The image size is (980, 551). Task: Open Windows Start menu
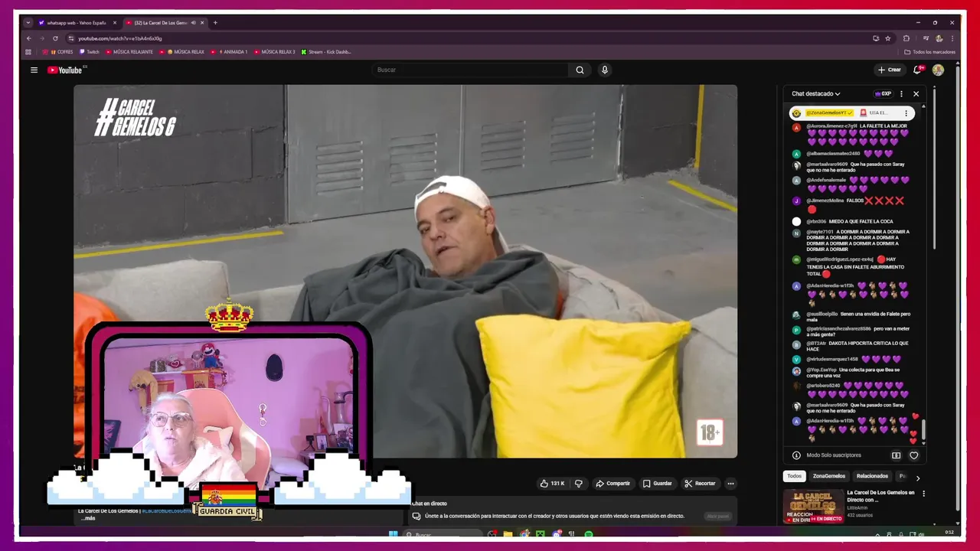click(394, 534)
